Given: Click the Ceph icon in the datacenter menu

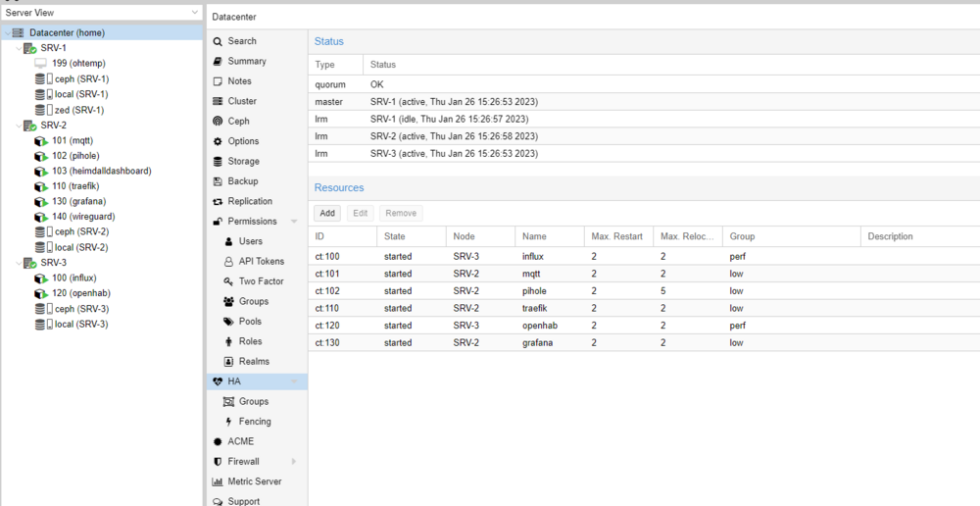Looking at the screenshot, I should (x=218, y=122).
